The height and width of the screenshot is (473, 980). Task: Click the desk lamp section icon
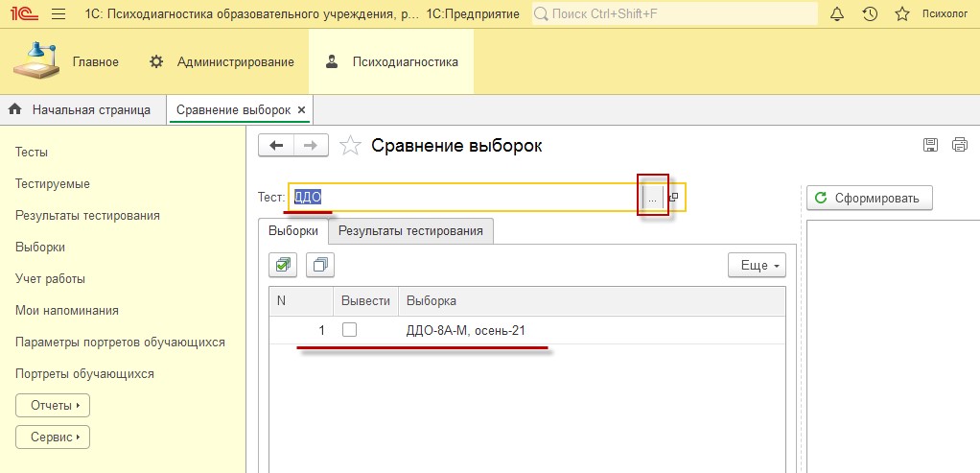(37, 60)
